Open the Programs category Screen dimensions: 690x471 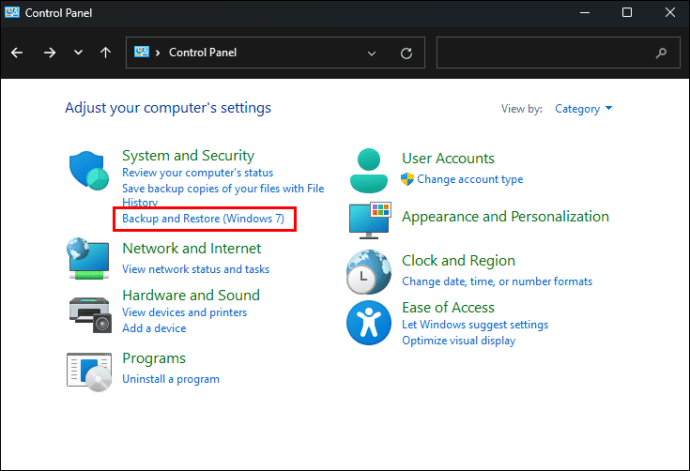point(154,358)
